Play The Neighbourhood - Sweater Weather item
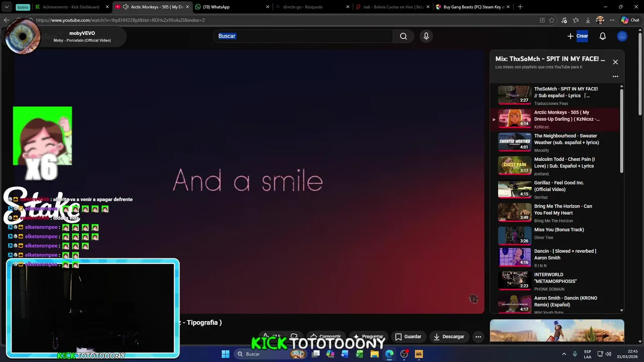Viewport: 644px width, 362px height. [556, 143]
